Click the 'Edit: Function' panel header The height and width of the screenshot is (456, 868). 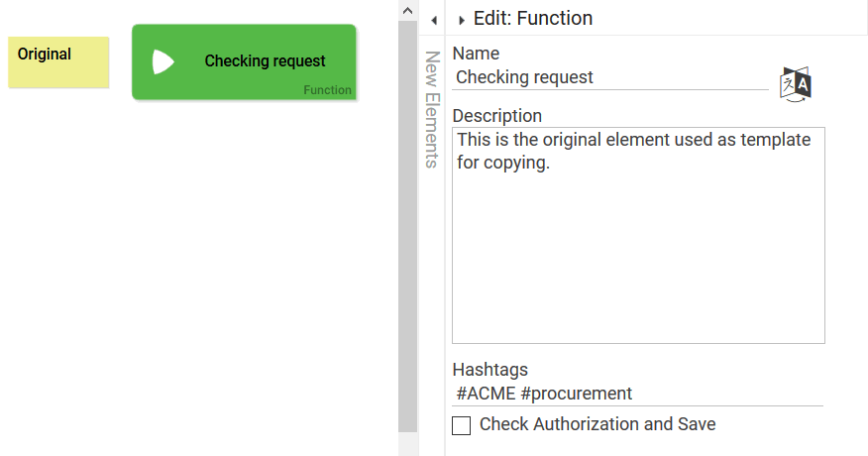(x=533, y=18)
